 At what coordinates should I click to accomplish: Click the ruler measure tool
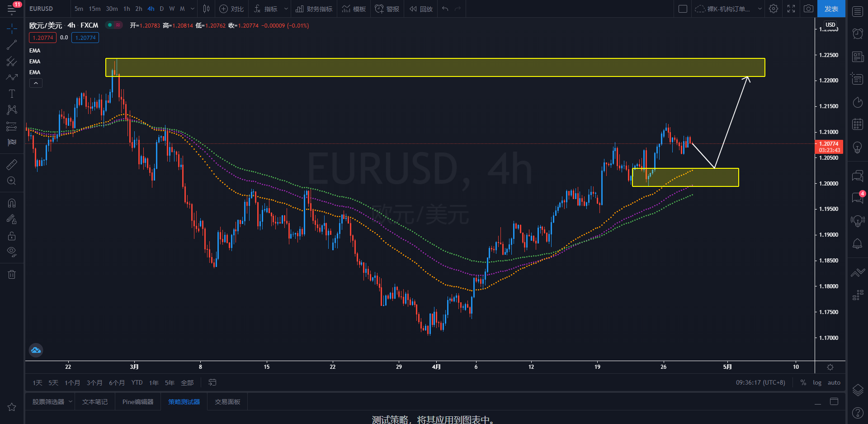tap(12, 165)
